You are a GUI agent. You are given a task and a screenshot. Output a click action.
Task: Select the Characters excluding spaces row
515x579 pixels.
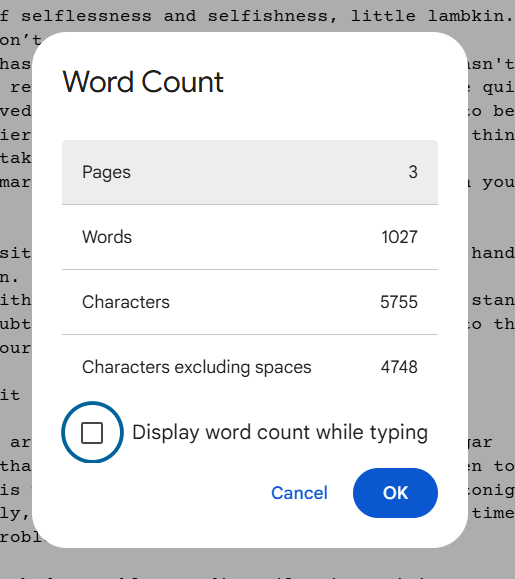pos(250,367)
